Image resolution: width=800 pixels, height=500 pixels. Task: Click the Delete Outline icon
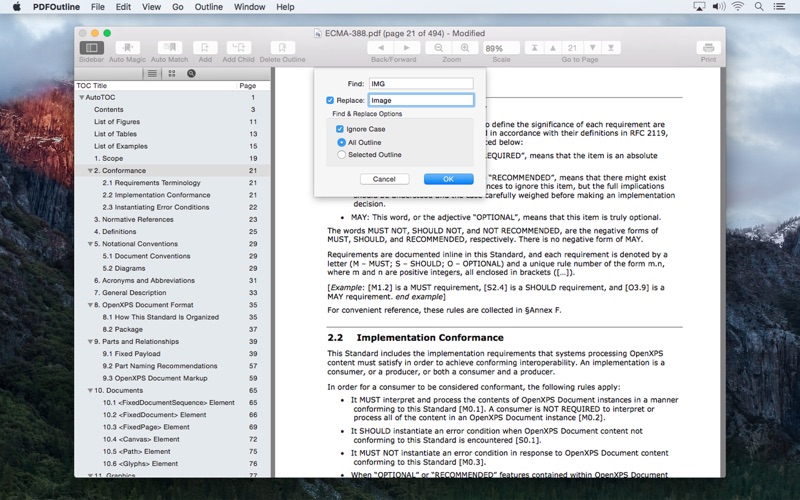pyautogui.click(x=282, y=47)
